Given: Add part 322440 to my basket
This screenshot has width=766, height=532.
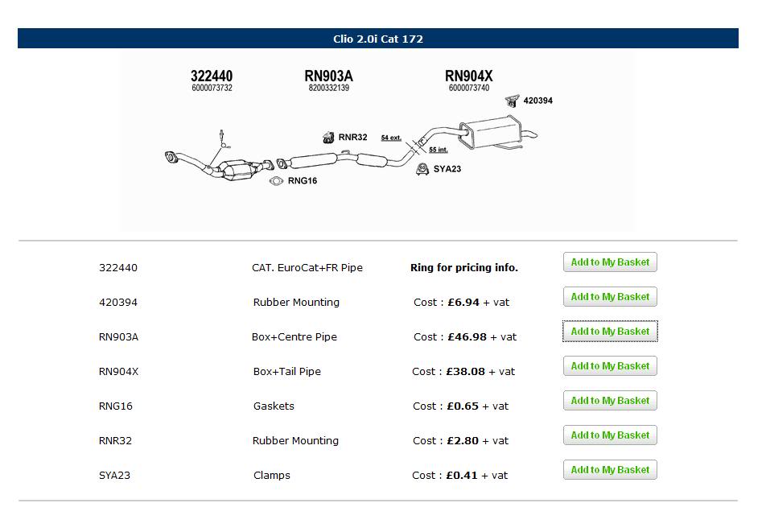Looking at the screenshot, I should [610, 262].
